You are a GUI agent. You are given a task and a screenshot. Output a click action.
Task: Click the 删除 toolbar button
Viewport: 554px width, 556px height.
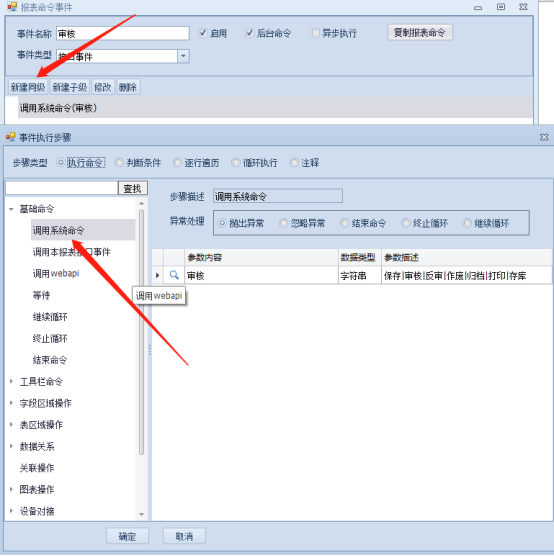tap(128, 87)
